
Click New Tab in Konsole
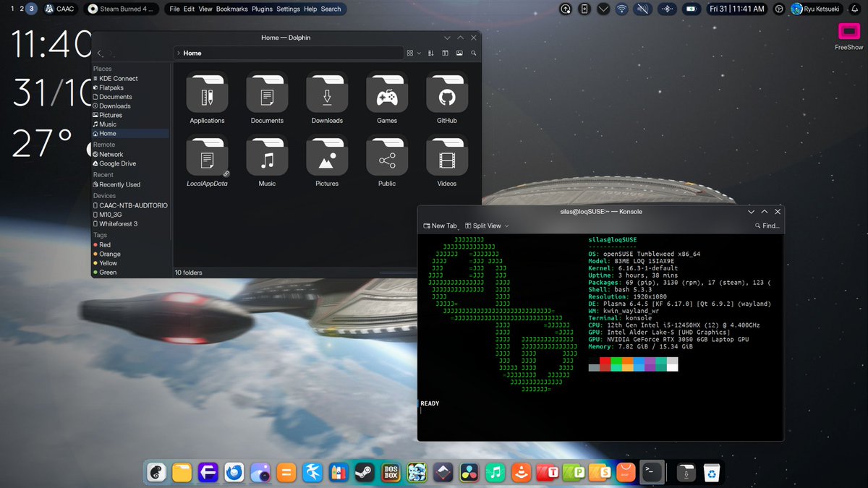(x=440, y=226)
